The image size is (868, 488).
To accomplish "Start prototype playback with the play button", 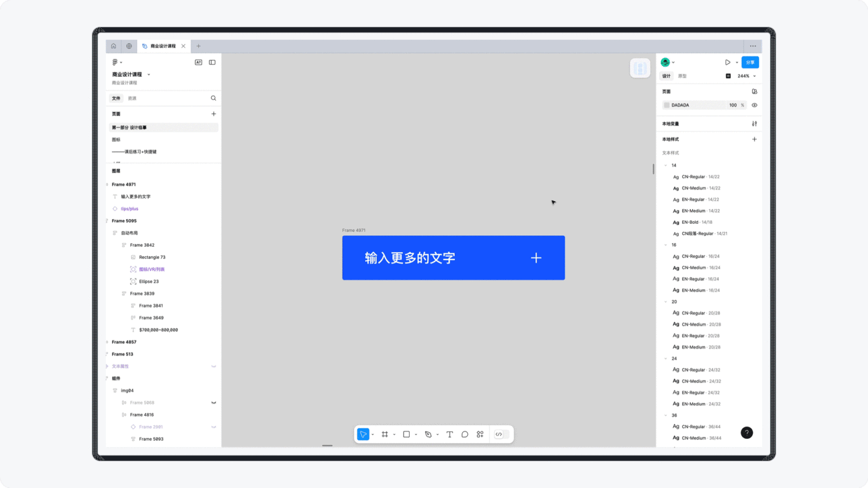I will click(728, 62).
